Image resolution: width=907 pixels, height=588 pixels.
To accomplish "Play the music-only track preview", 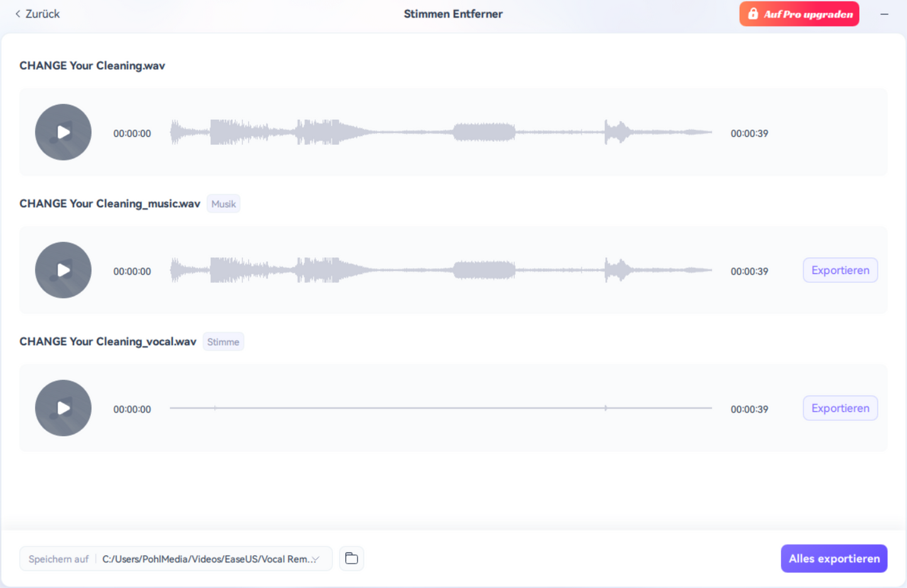I will [63, 270].
